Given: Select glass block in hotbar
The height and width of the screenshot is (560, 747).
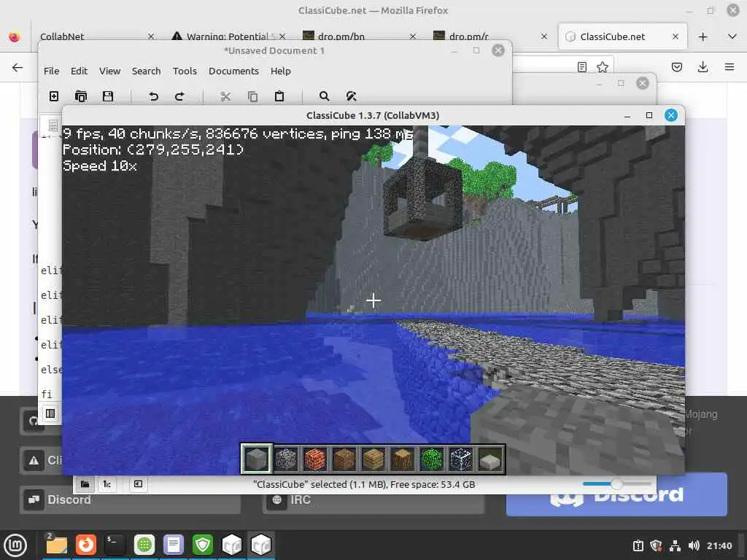Looking at the screenshot, I should [x=461, y=459].
